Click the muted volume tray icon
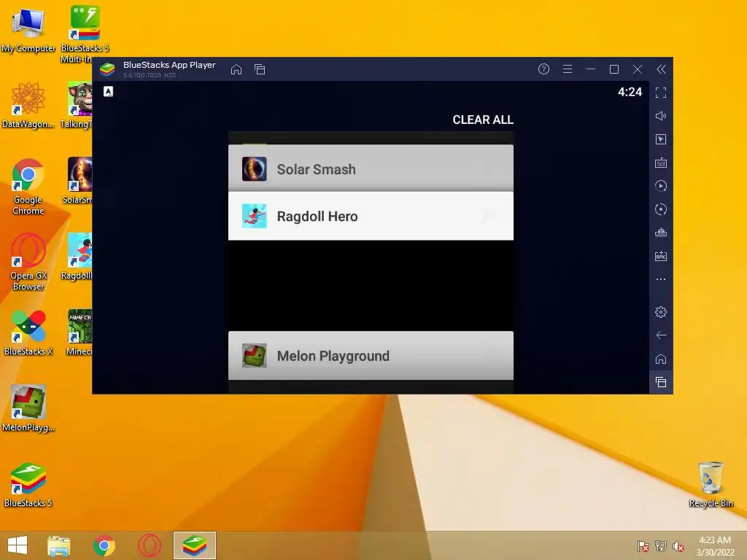 (678, 546)
